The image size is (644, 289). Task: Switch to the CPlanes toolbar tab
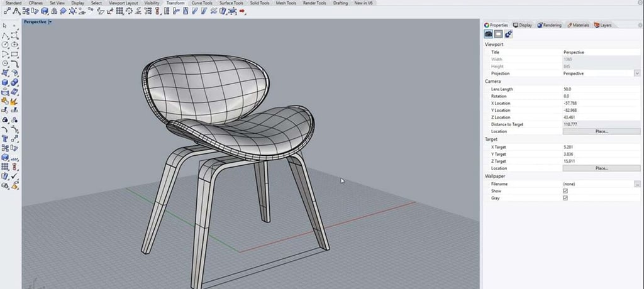35,3
